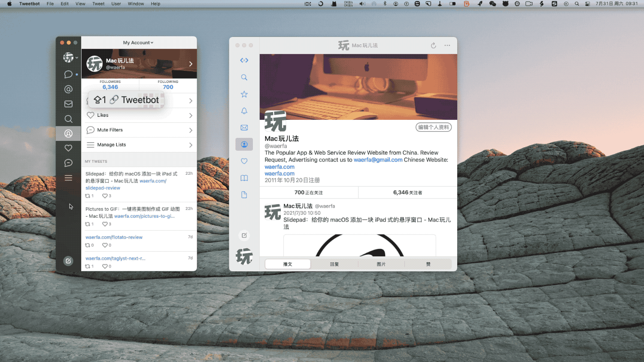Open Messages envelope icon in Tweetbot sidebar
The height and width of the screenshot is (362, 644).
coord(68,104)
